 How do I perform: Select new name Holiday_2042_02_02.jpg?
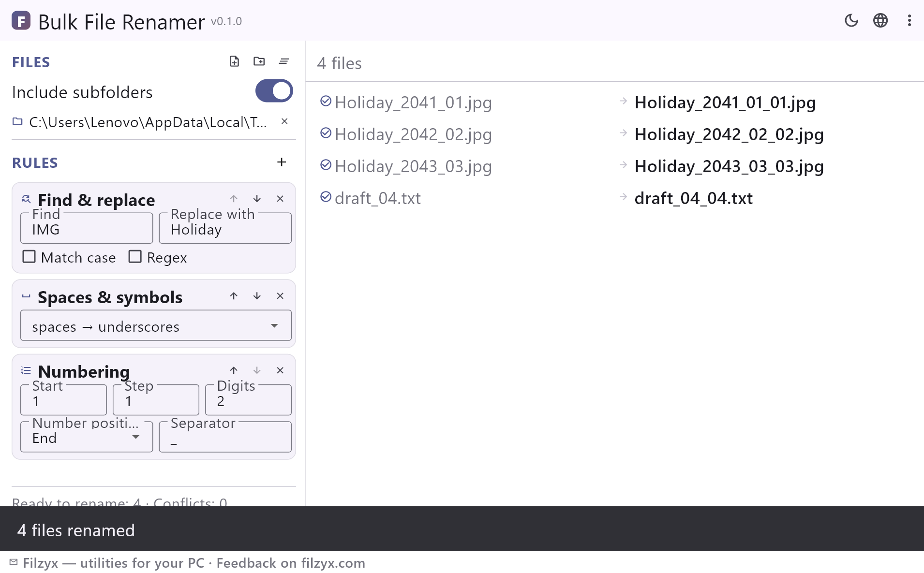[x=729, y=134]
